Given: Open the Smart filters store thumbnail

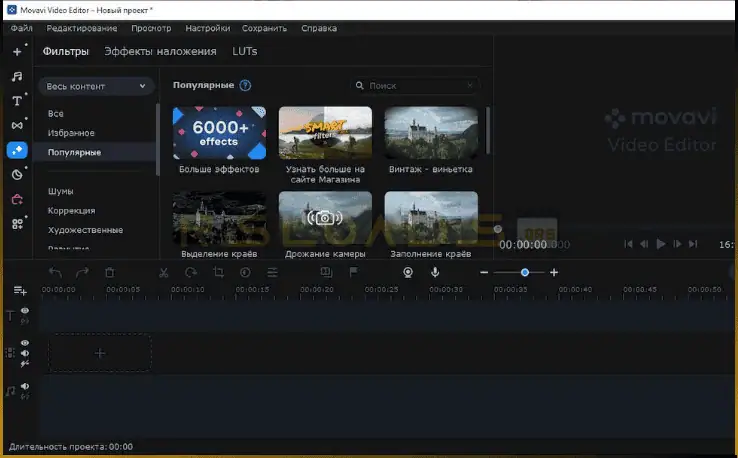Looking at the screenshot, I should (x=325, y=133).
